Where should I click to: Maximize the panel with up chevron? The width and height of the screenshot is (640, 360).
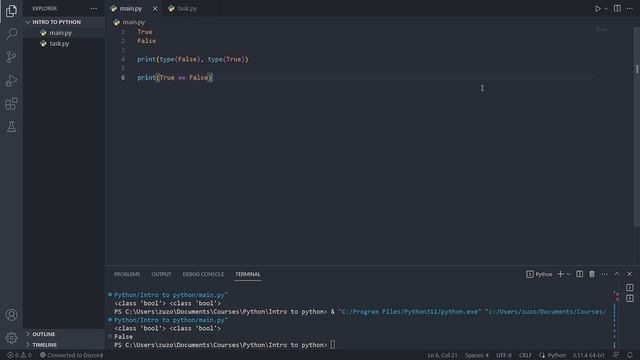tap(617, 274)
